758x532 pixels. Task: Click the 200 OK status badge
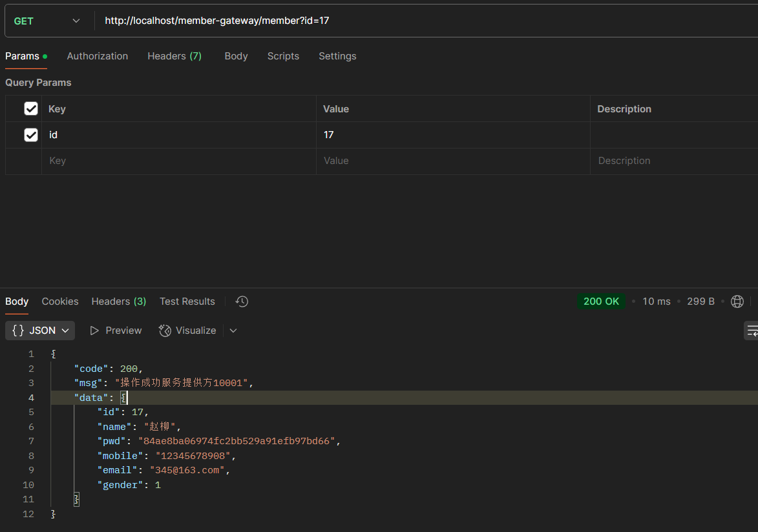pos(601,302)
